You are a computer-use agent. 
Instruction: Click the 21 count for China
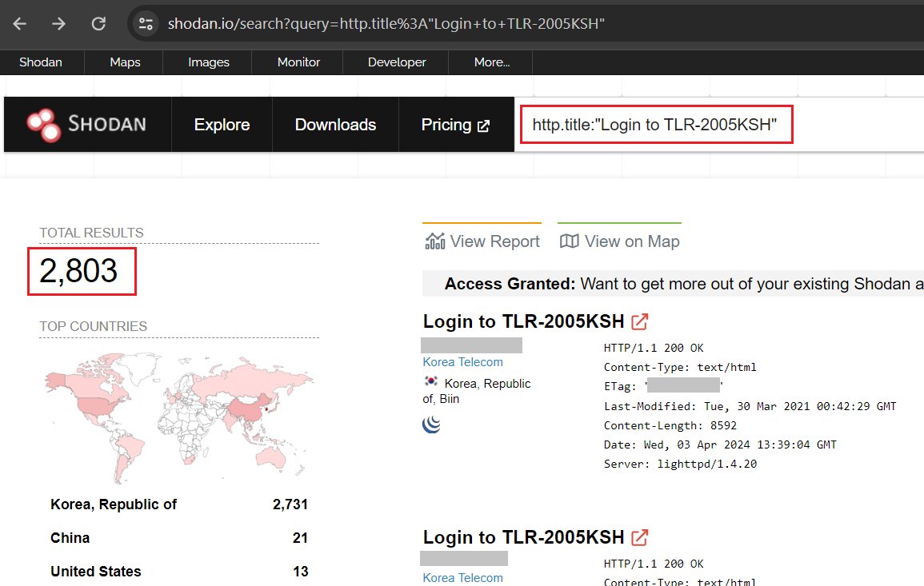point(300,538)
